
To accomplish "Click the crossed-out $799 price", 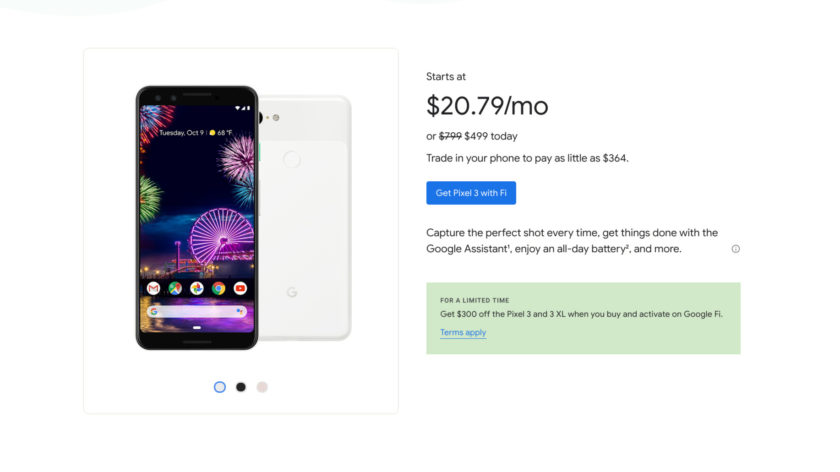I will [450, 136].
